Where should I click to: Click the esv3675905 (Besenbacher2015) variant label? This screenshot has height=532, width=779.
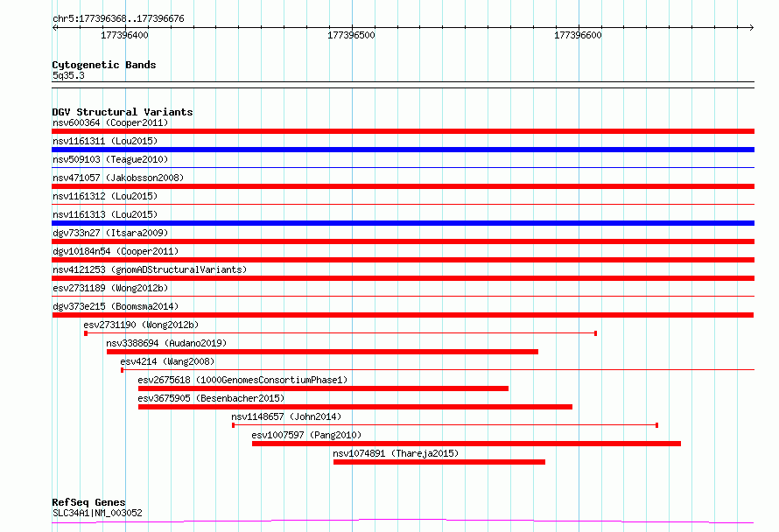[x=211, y=398]
